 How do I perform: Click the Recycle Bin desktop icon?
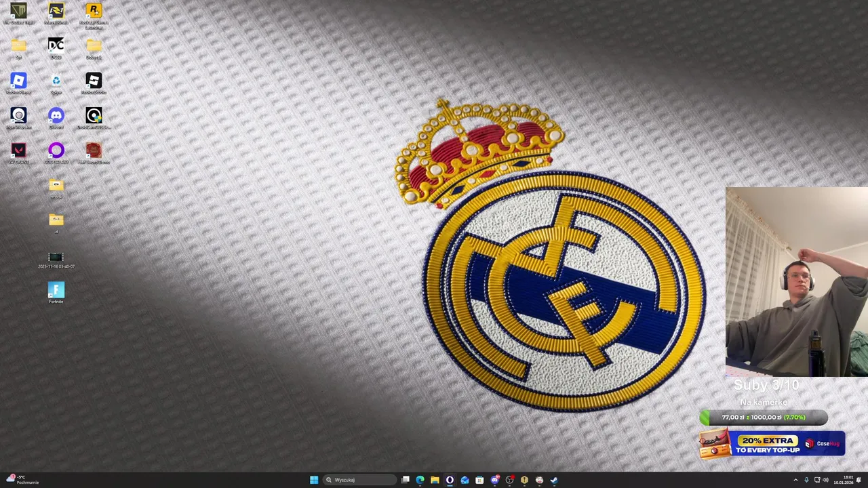pyautogui.click(x=56, y=83)
